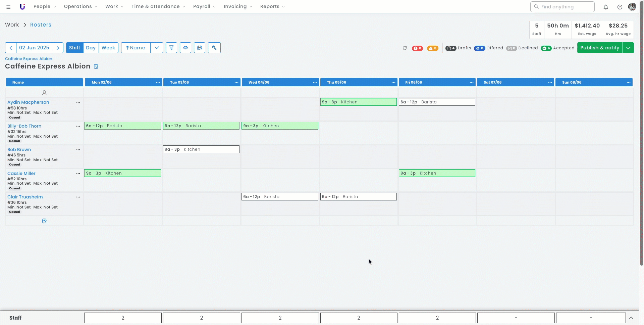Open the Time & attendance menu
The image size is (644, 325).
pos(158,7)
